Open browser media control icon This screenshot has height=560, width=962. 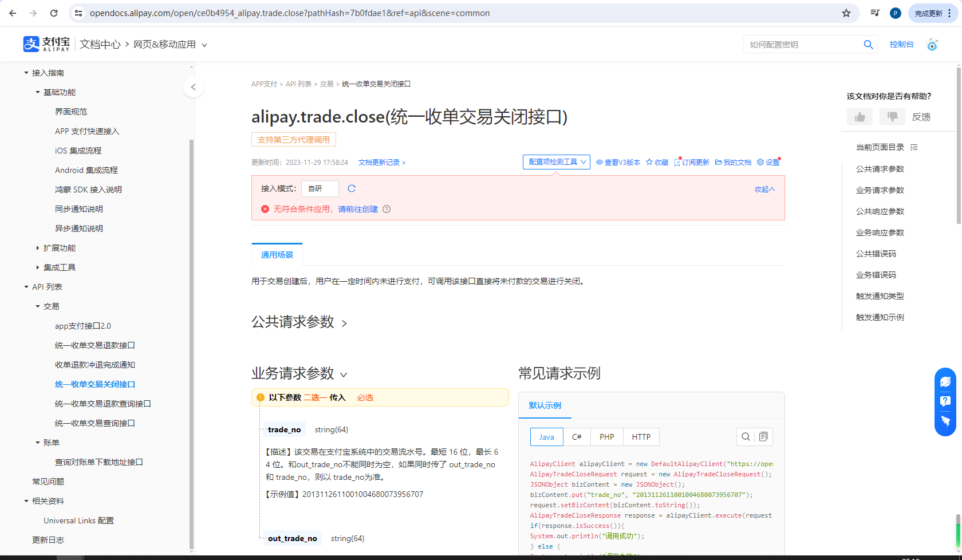click(x=875, y=13)
